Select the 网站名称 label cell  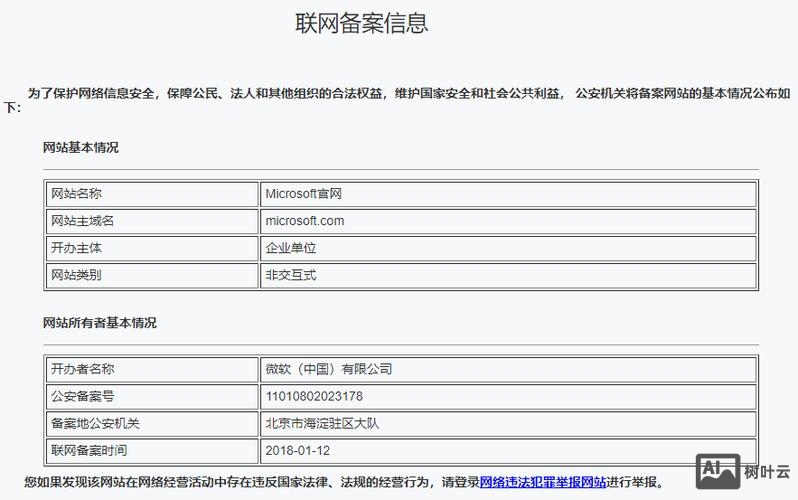[152, 194]
